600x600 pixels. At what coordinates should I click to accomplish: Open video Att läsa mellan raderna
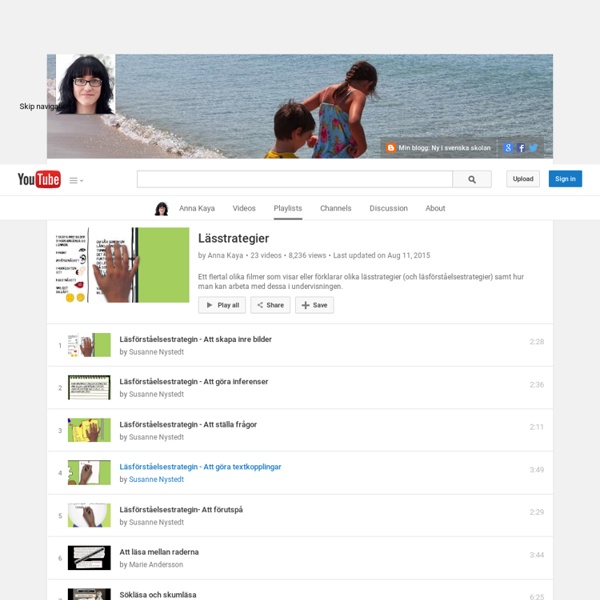coord(159,552)
